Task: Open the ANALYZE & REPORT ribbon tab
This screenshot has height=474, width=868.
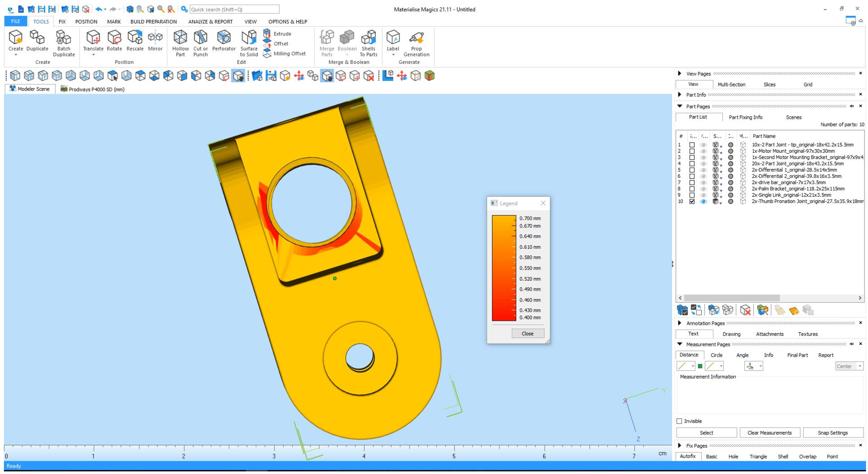Action: [210, 22]
